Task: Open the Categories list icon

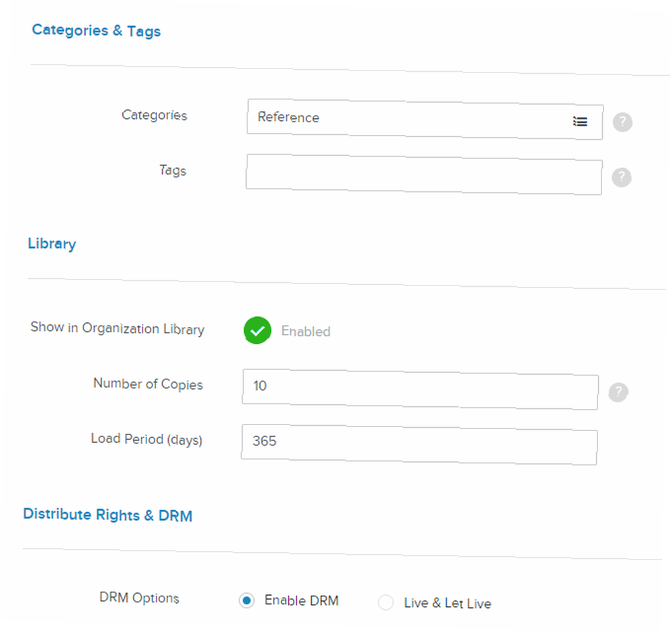Action: click(x=581, y=122)
